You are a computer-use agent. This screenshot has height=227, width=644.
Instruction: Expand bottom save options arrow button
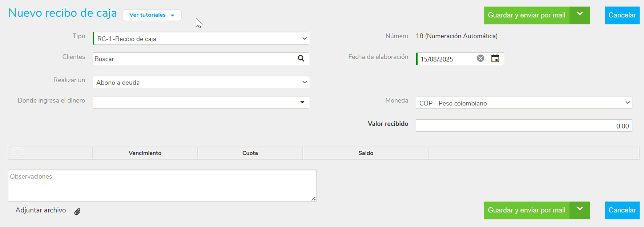(580, 210)
